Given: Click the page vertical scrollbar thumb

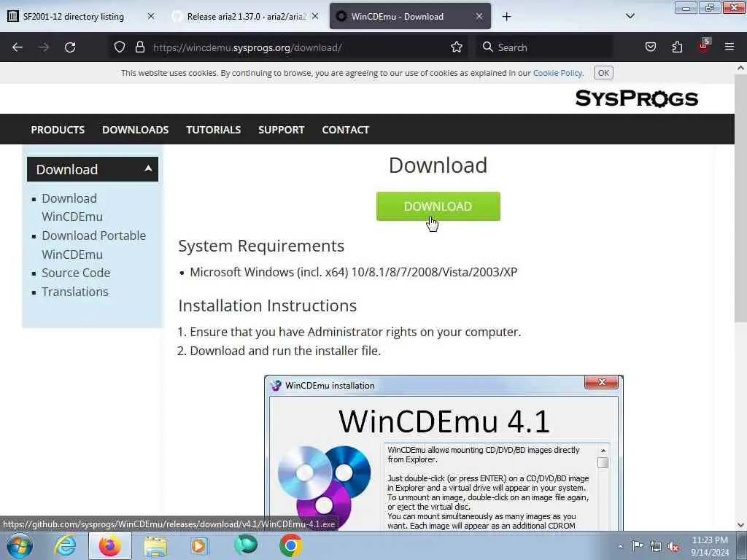Looking at the screenshot, I should click(x=740, y=198).
